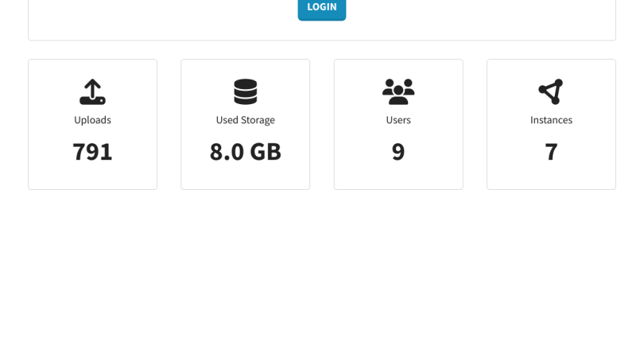
Task: Select the "Instances" label text
Action: pyautogui.click(x=551, y=120)
